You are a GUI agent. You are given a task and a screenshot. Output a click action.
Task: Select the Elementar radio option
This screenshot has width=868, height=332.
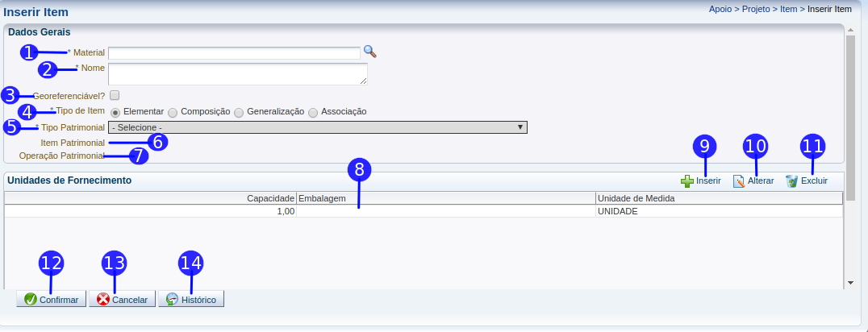coord(116,112)
